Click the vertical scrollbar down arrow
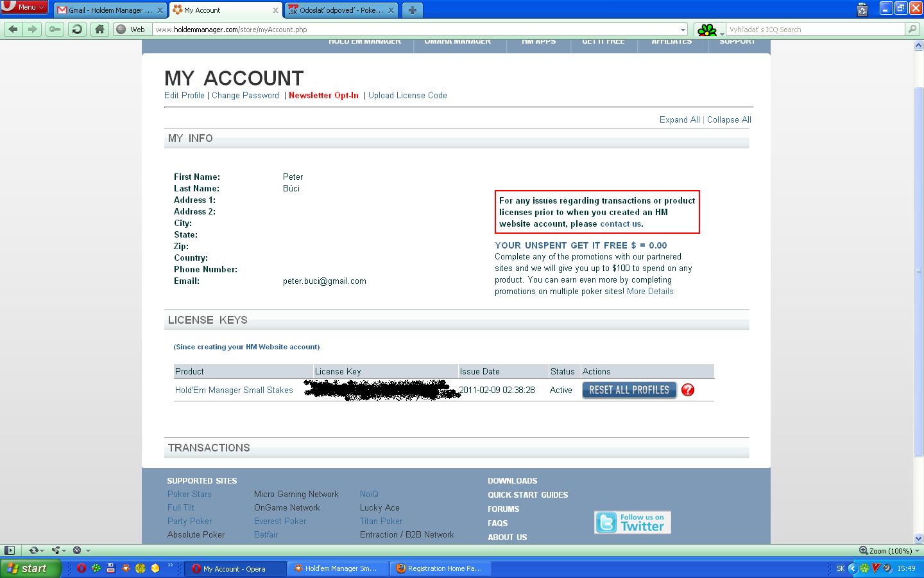Image resolution: width=924 pixels, height=578 pixels. [x=918, y=538]
